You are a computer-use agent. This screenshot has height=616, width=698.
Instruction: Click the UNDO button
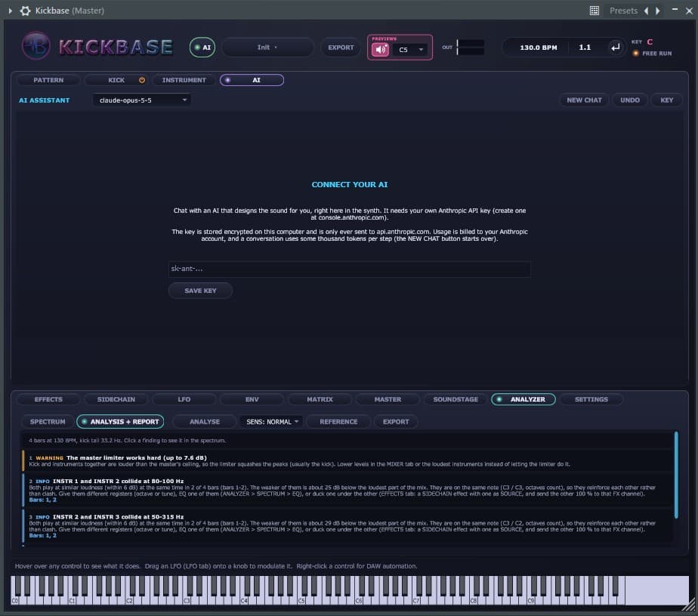[x=630, y=100]
